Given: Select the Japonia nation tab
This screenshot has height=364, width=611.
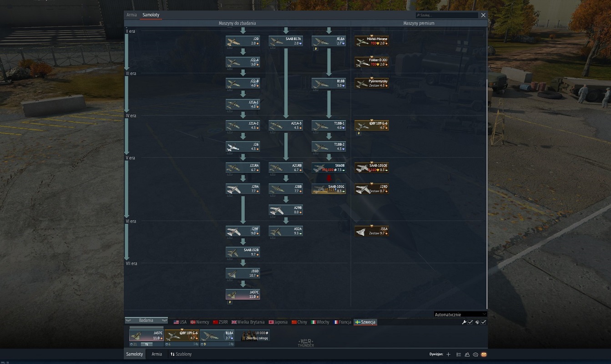Looking at the screenshot, I should click(278, 322).
